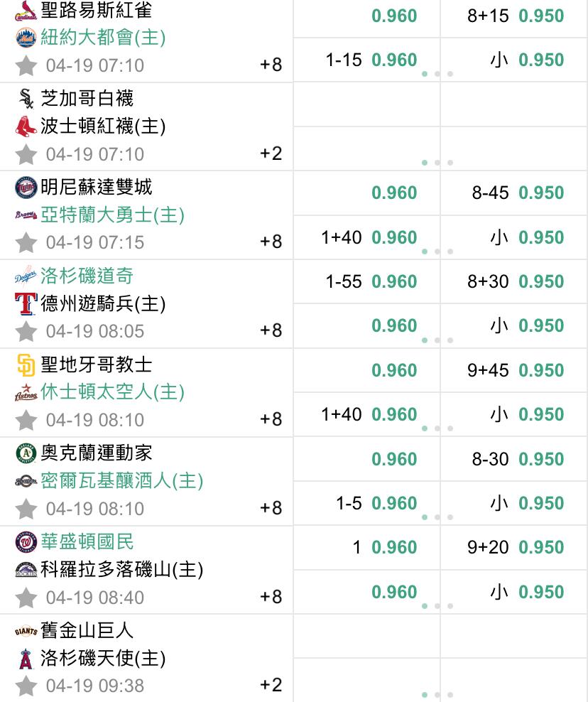
Task: Click the St. Louis Cardinals team logo
Action: (26, 11)
